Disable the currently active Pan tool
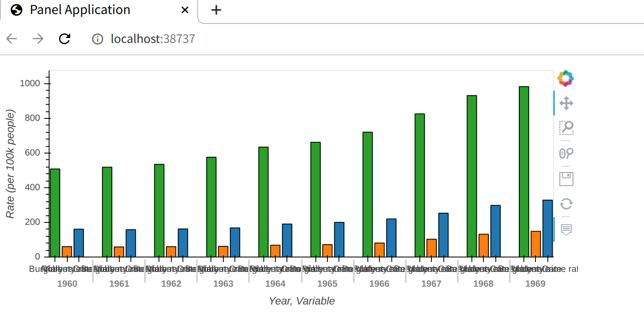The height and width of the screenshot is (335, 644). coord(566,103)
